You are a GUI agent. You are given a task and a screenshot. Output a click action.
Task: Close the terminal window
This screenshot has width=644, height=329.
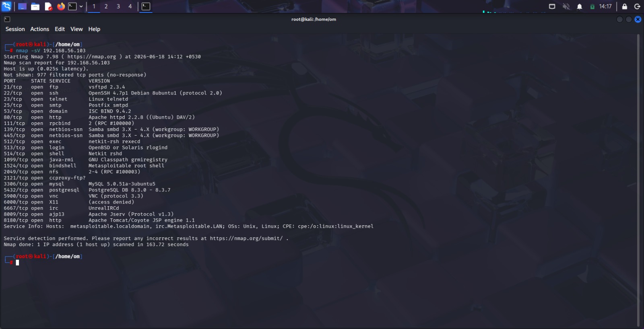pos(638,19)
